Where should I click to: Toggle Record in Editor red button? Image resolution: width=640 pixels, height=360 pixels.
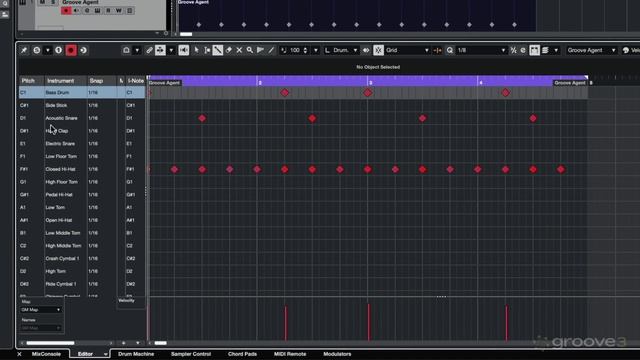pos(71,50)
